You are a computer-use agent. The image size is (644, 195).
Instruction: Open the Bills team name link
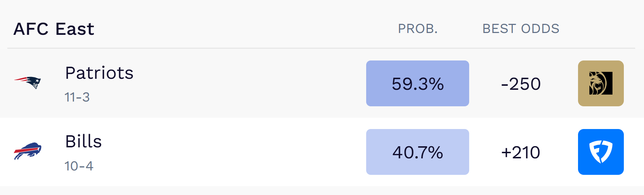point(83,141)
